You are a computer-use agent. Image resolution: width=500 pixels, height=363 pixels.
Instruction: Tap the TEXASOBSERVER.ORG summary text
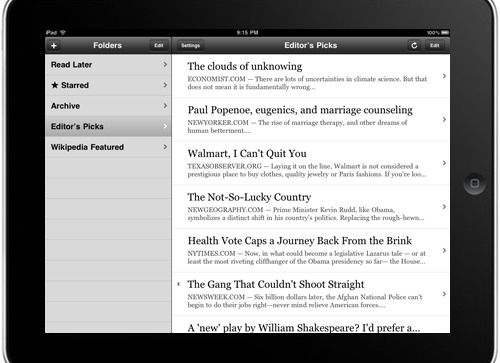click(x=307, y=170)
